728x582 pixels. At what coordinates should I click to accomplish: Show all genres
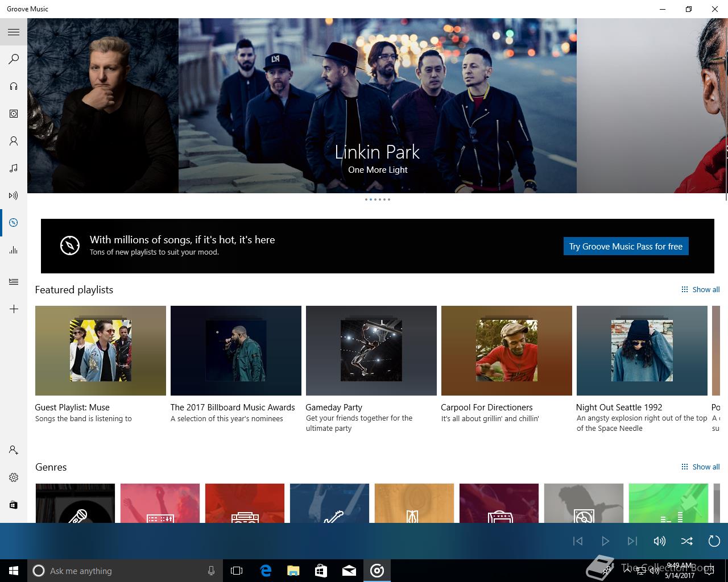[x=701, y=467]
